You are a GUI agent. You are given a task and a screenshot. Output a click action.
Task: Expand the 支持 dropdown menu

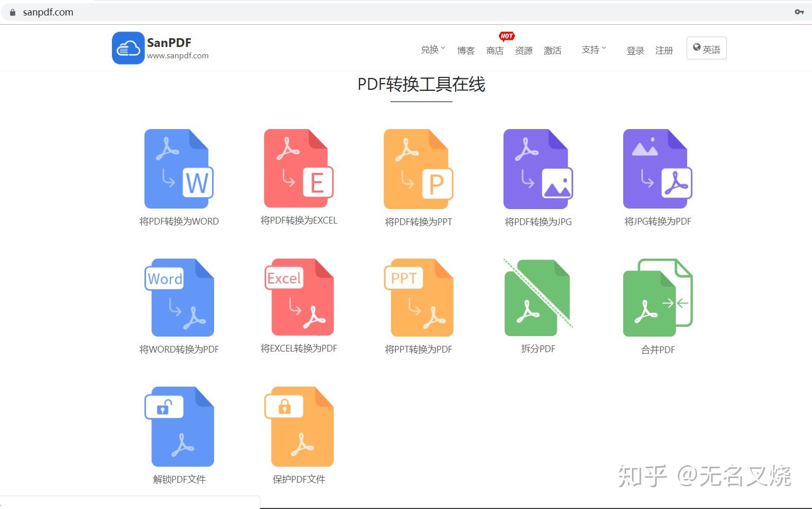tap(594, 50)
